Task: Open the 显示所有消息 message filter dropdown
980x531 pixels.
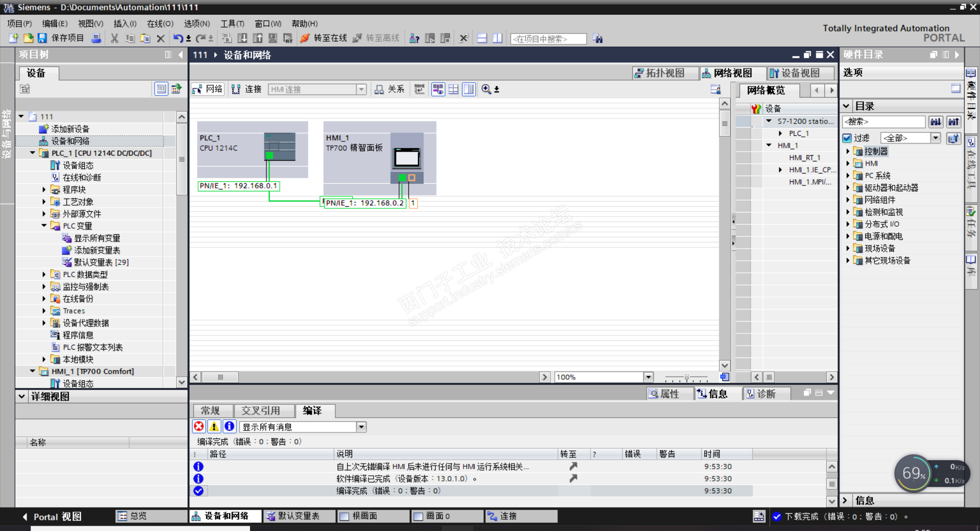Action: click(361, 427)
